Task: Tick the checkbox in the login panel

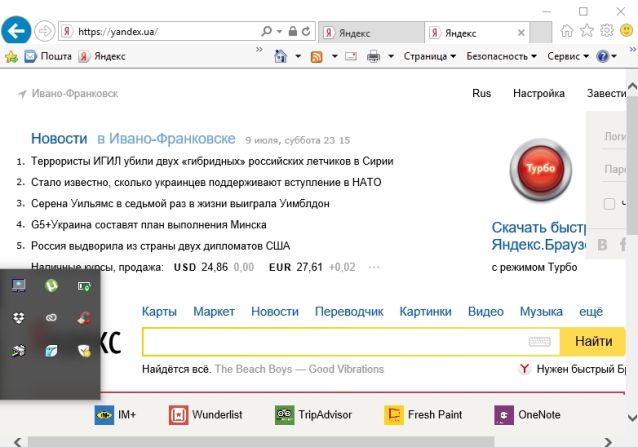Action: [609, 204]
